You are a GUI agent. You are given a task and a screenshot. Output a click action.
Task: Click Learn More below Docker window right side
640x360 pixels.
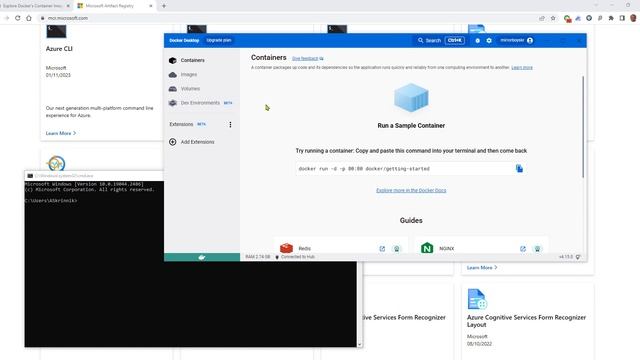(x=482, y=268)
